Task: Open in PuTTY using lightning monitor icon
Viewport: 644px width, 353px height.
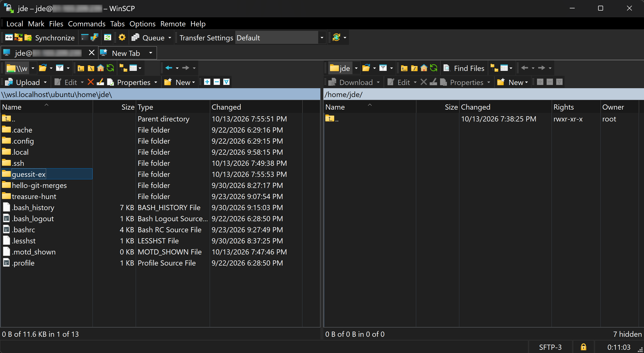Action: 94,38
